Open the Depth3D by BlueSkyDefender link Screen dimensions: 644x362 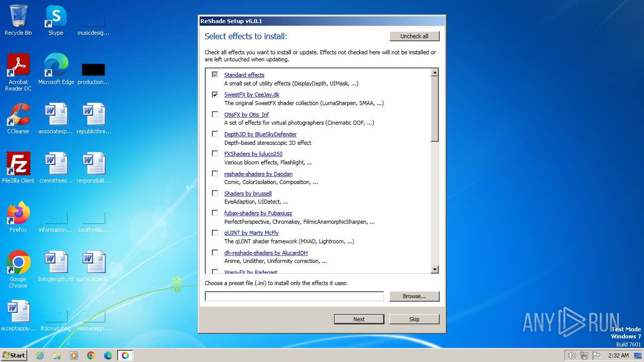260,134
